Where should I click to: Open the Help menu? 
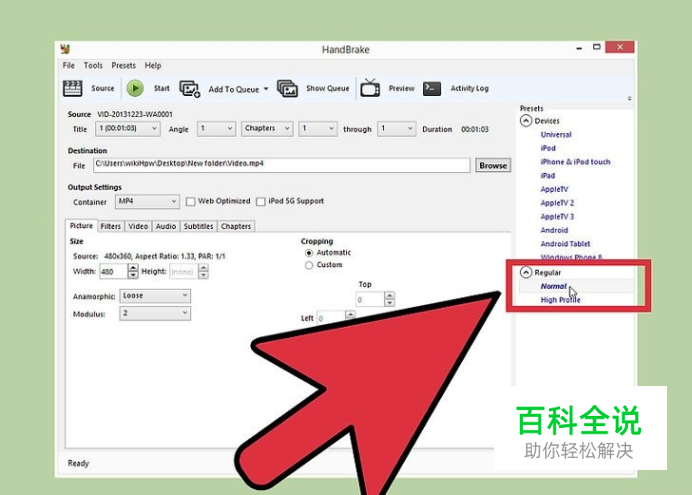(153, 65)
